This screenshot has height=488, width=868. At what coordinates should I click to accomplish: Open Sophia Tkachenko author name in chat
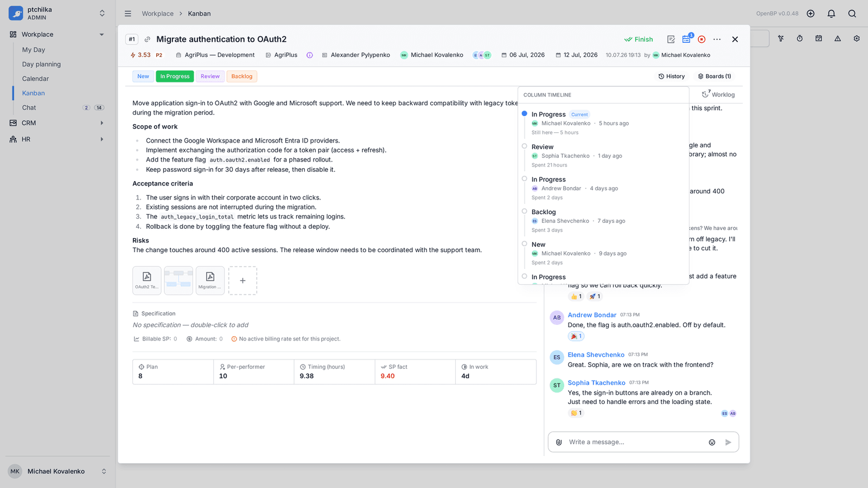click(596, 383)
